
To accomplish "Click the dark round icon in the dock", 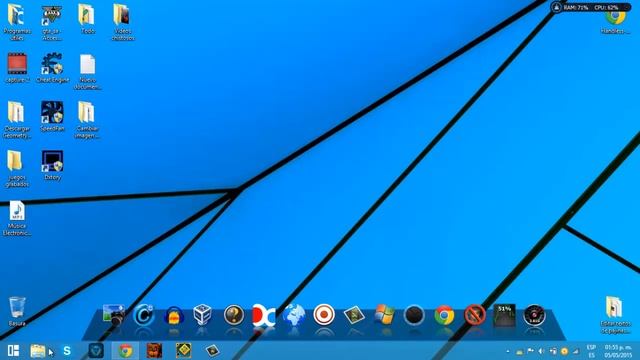I will (x=414, y=315).
